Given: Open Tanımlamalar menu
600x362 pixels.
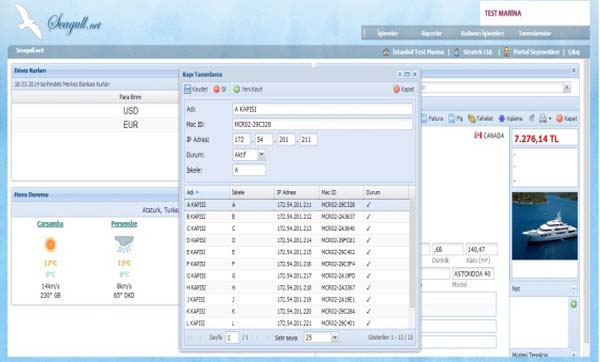Looking at the screenshot, I should [x=535, y=34].
